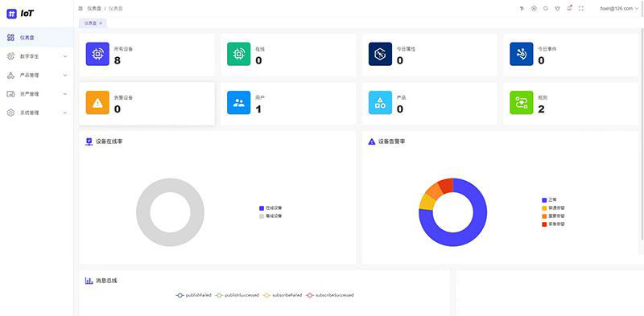Toggle 正常 legend in alarm rate chart
The image size is (644, 316).
pyautogui.click(x=549, y=200)
